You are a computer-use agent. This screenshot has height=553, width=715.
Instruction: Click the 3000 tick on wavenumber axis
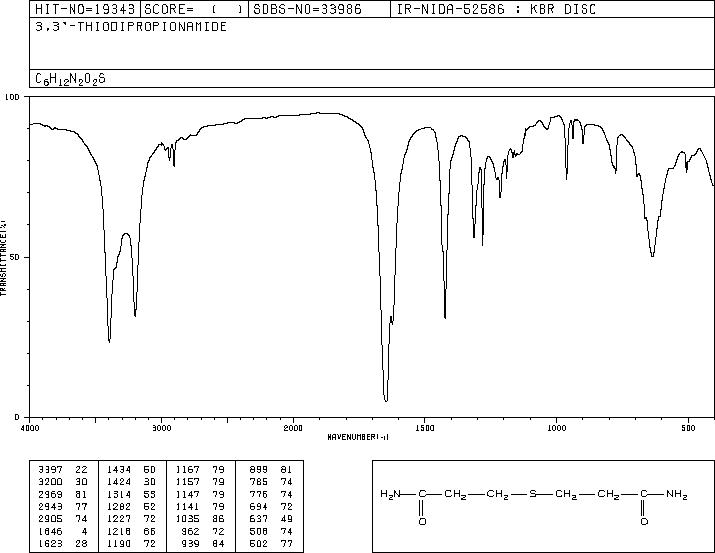coord(161,428)
